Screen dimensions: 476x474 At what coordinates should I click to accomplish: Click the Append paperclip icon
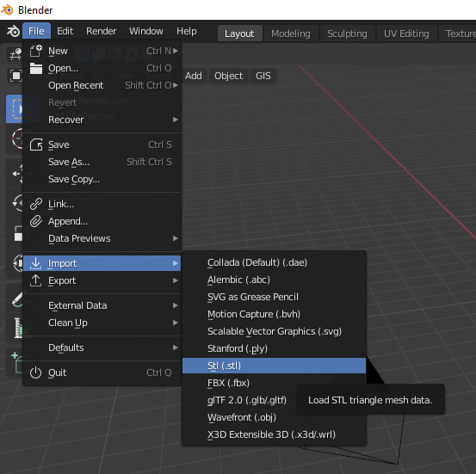click(x=36, y=221)
